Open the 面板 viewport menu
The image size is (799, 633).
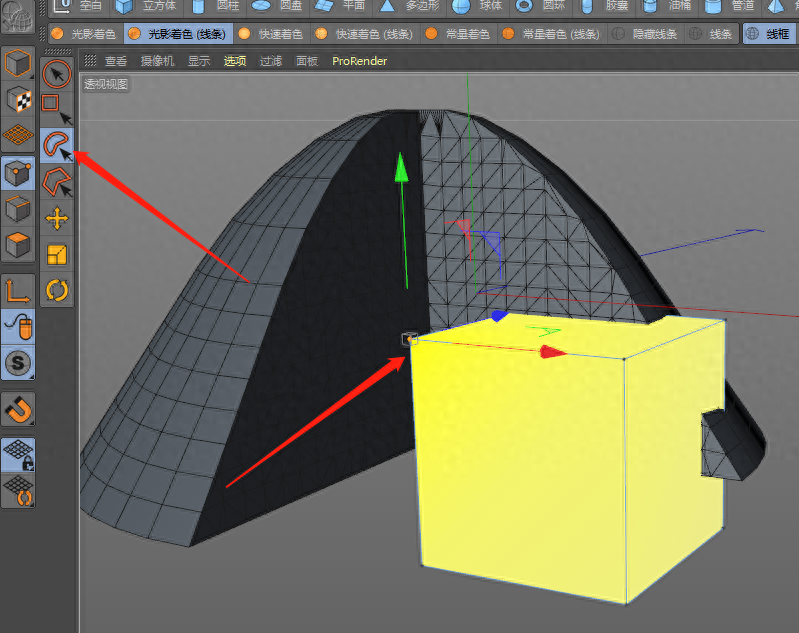(307, 61)
